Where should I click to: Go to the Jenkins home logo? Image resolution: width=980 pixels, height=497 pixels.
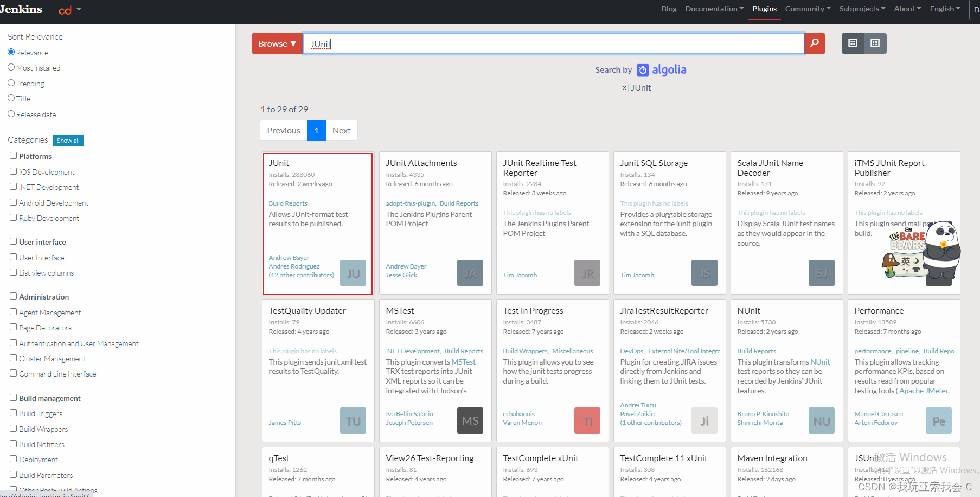coord(21,9)
